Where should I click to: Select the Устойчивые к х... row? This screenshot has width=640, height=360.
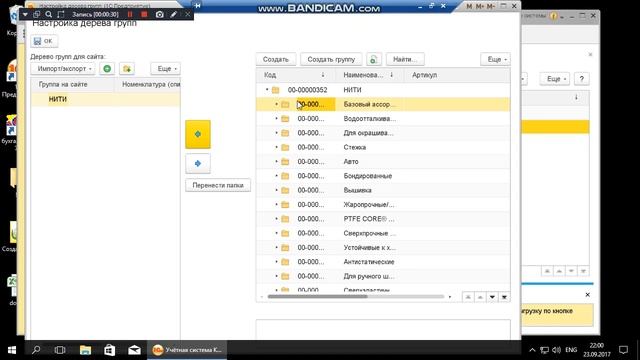(x=383, y=247)
